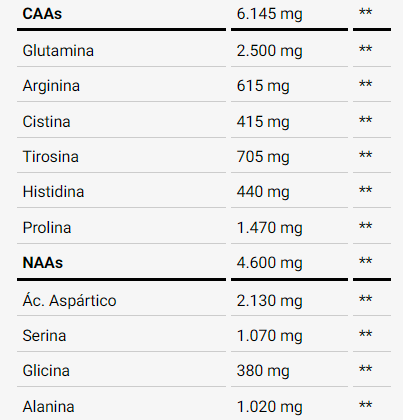This screenshot has width=403, height=420.
Task: Click the 4.600 mg NAAs total
Action: (x=269, y=263)
